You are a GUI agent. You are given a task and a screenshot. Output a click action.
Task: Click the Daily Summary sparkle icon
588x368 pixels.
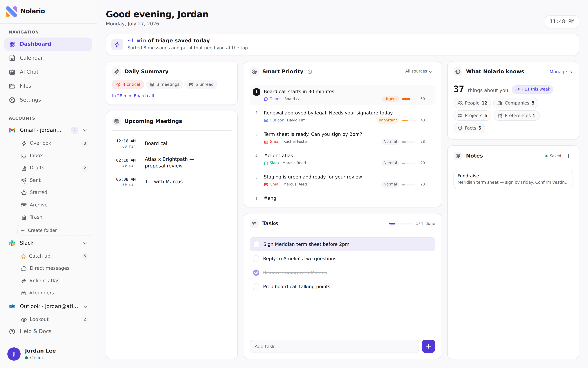(117, 72)
